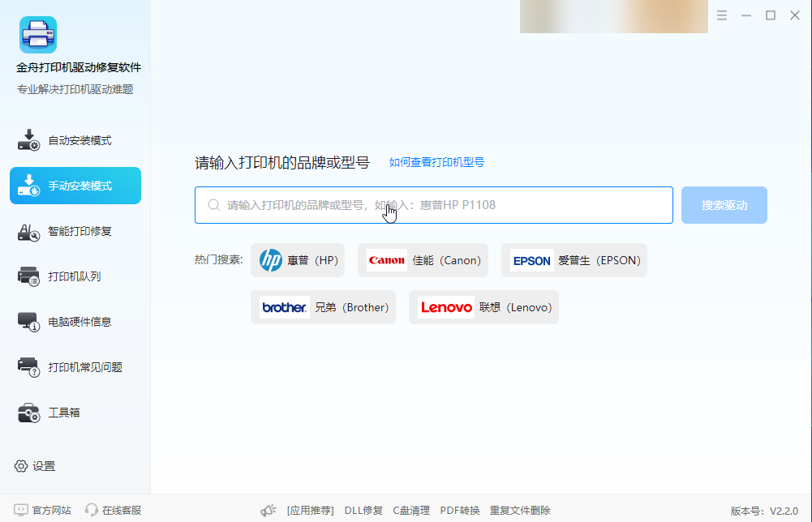The height and width of the screenshot is (522, 812).
Task: Close the application window
Action: tap(795, 15)
